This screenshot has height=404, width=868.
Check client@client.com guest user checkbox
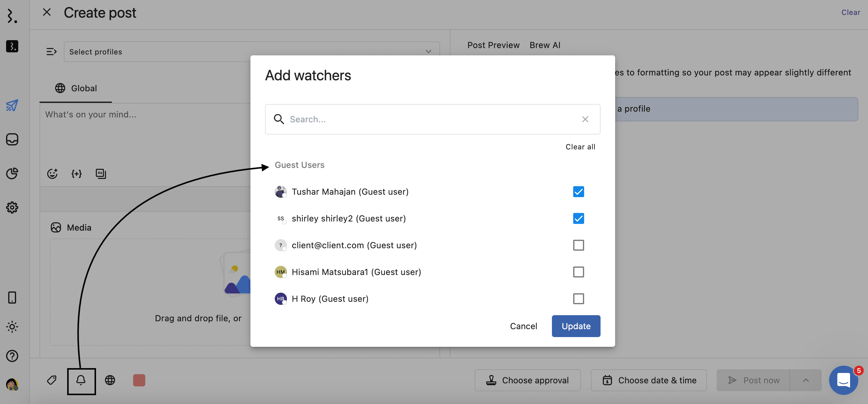pyautogui.click(x=578, y=245)
